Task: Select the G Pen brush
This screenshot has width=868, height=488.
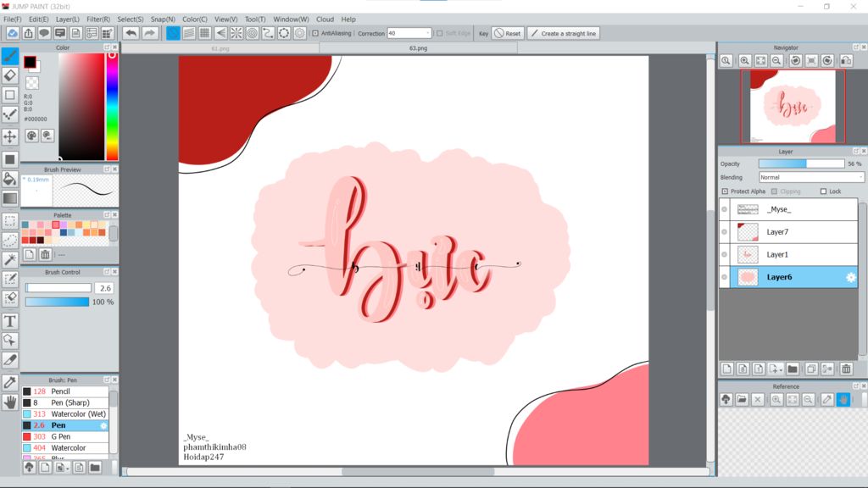Action: 65,436
